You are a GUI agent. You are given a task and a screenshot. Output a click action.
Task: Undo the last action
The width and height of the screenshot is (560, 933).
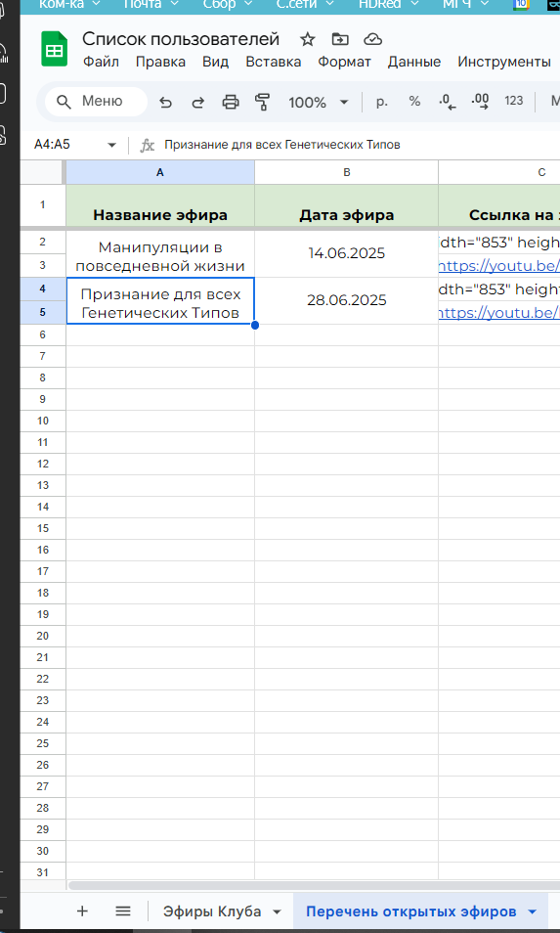pos(166,103)
